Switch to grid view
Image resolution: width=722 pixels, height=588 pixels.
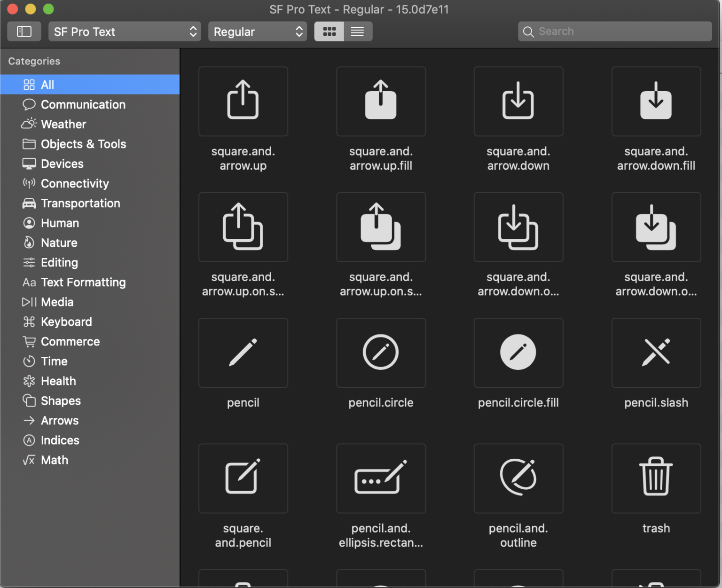pyautogui.click(x=329, y=31)
